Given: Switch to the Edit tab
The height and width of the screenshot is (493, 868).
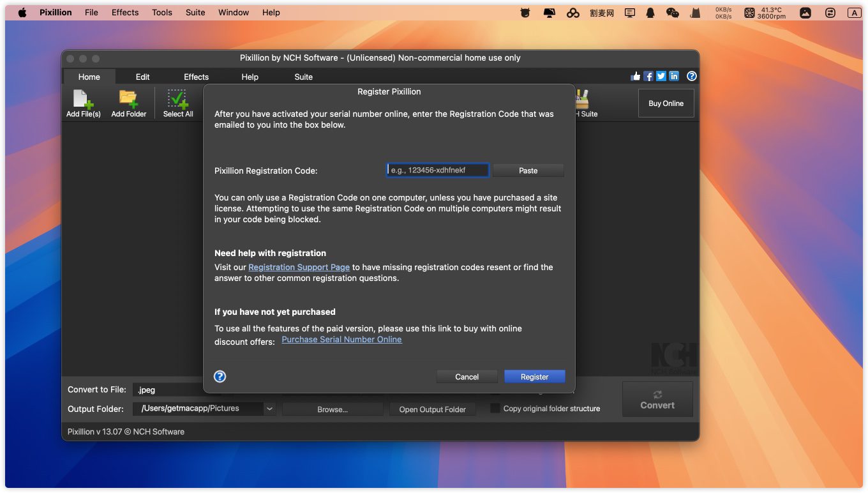Looking at the screenshot, I should coord(142,77).
